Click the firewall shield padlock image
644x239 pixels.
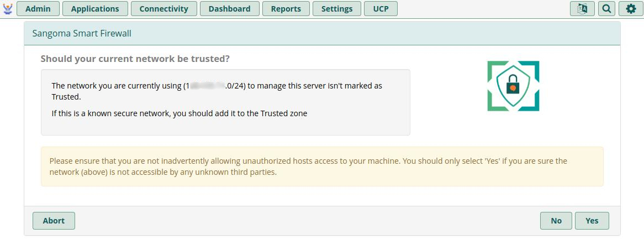513,86
